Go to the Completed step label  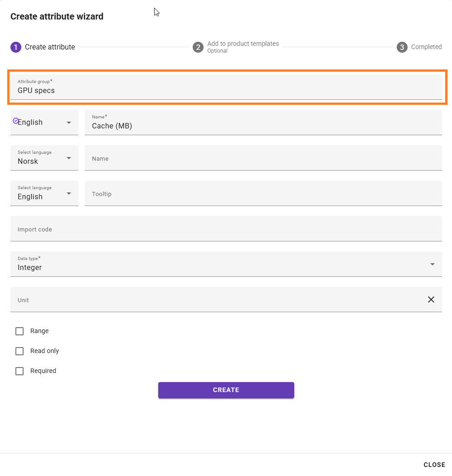pos(426,47)
